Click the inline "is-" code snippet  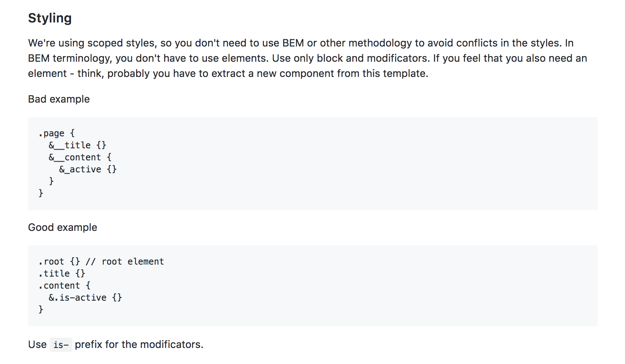(61, 345)
